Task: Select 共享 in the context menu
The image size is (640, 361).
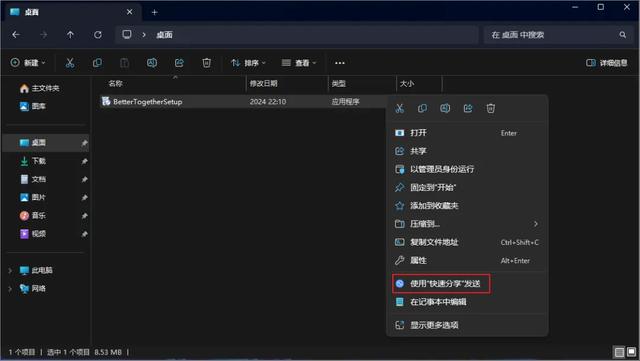Action: click(467, 151)
